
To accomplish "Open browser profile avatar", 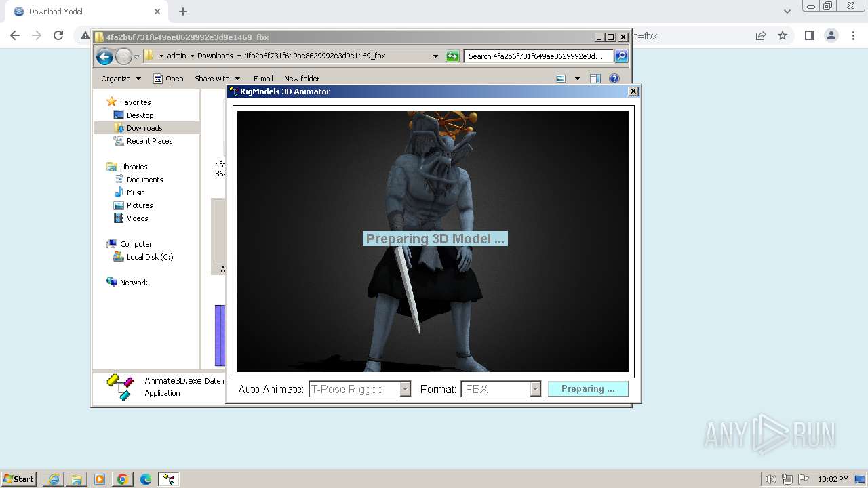I will pos(831,35).
